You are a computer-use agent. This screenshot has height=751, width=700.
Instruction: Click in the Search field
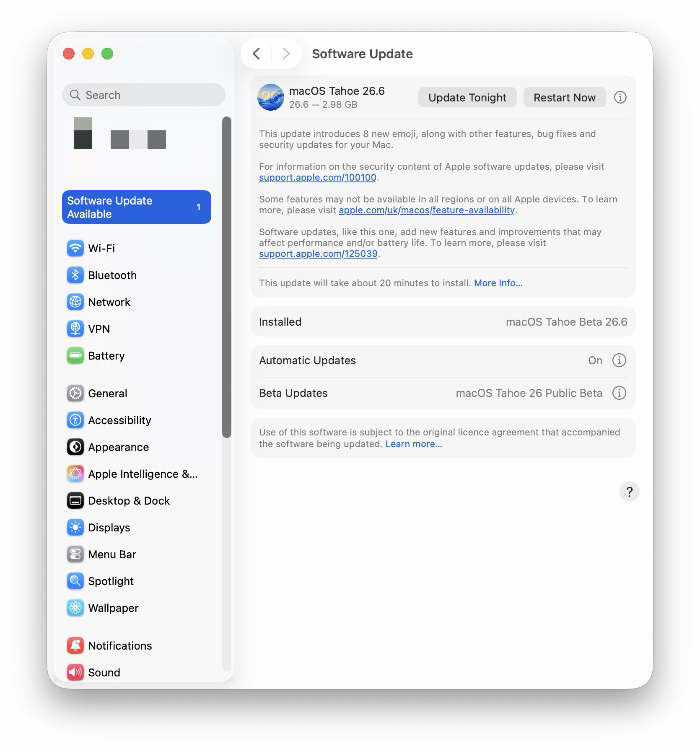point(144,95)
